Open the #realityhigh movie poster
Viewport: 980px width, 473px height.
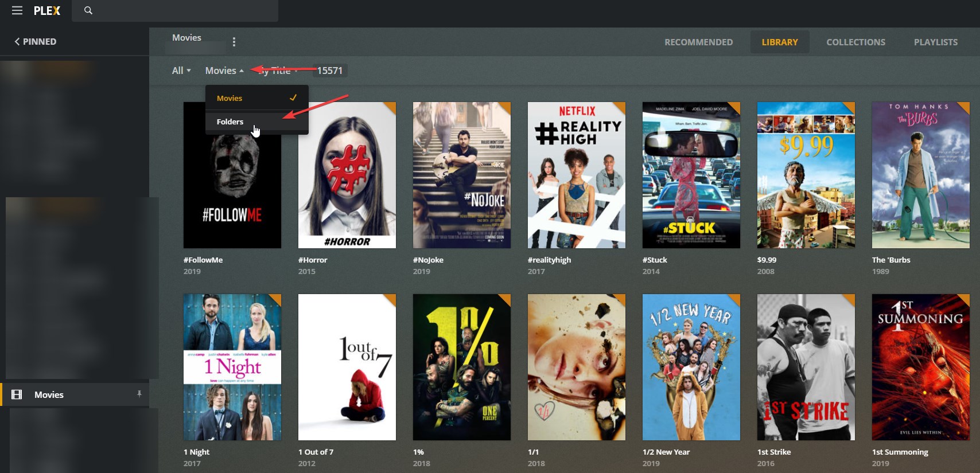(577, 175)
